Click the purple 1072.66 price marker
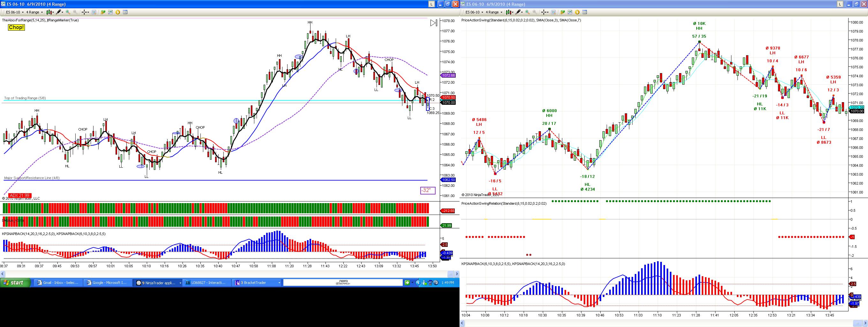The width and height of the screenshot is (868, 327). [x=448, y=75]
